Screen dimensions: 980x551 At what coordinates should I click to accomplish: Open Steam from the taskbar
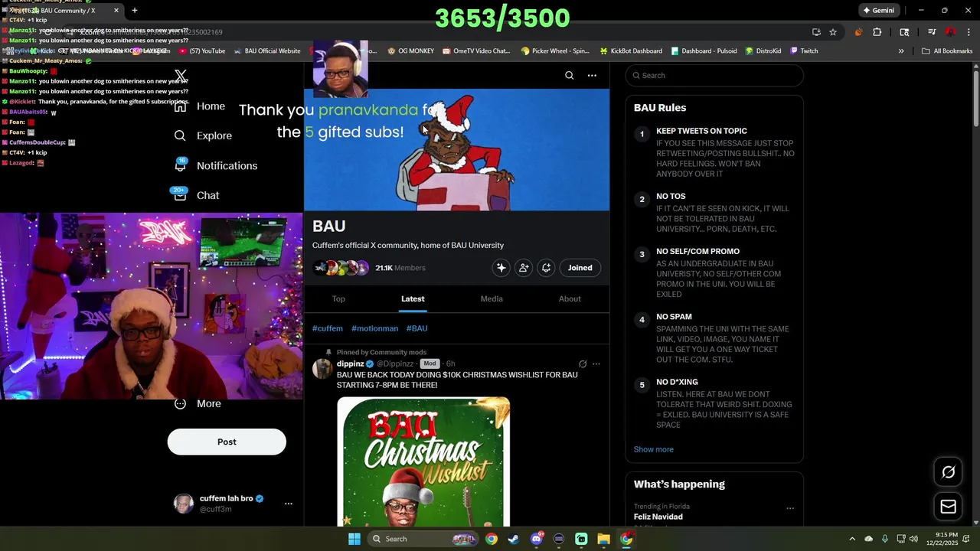(514, 539)
